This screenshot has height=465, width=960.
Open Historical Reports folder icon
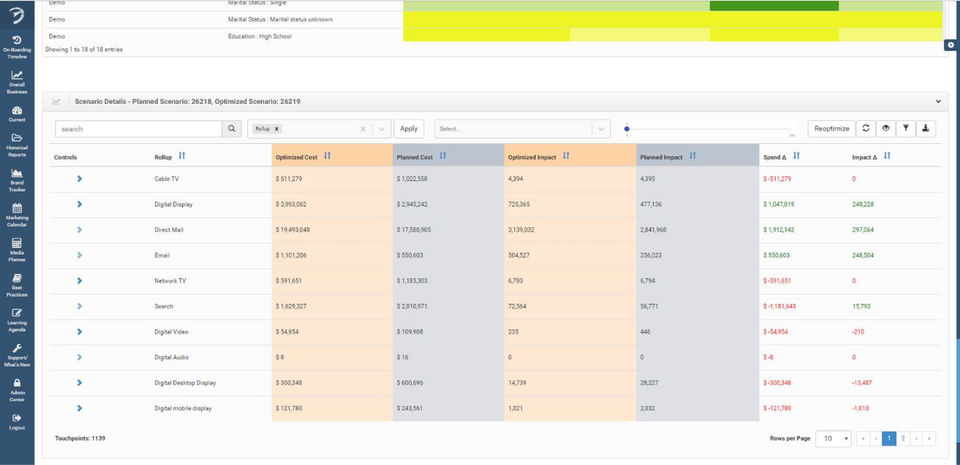tap(17, 146)
